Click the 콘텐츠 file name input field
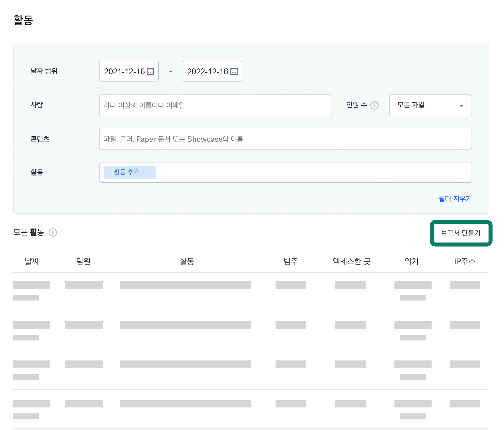 (x=285, y=139)
